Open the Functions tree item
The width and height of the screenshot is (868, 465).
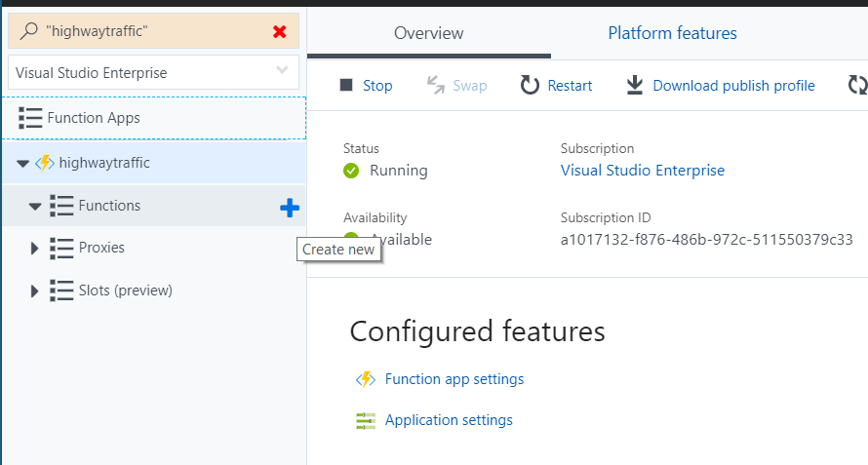tap(153, 206)
